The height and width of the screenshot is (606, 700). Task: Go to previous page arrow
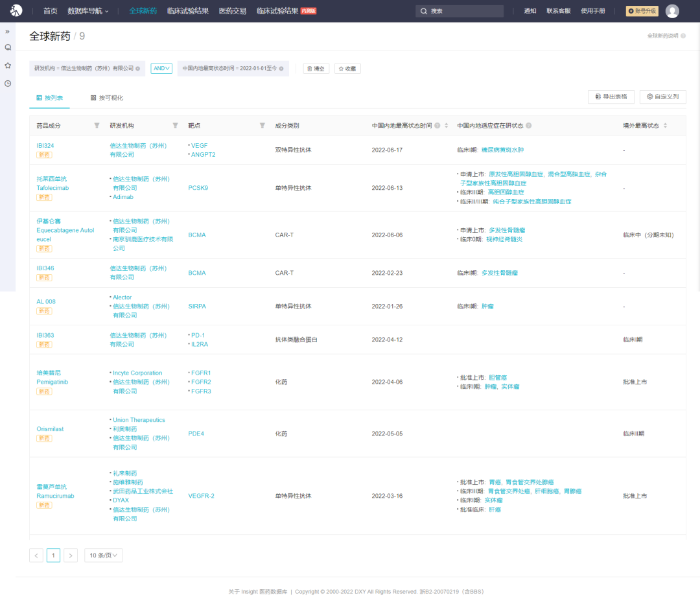[36, 555]
